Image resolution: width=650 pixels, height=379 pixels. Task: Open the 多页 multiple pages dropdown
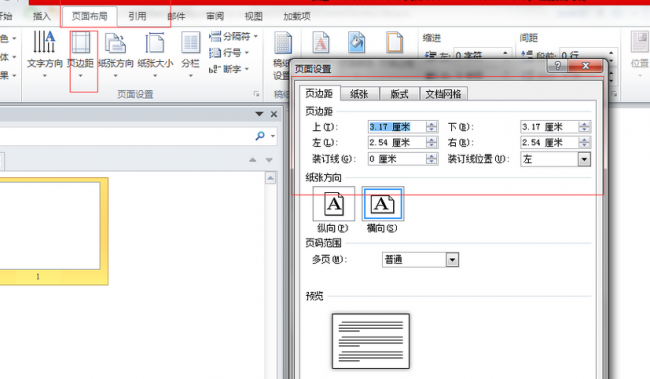(452, 260)
